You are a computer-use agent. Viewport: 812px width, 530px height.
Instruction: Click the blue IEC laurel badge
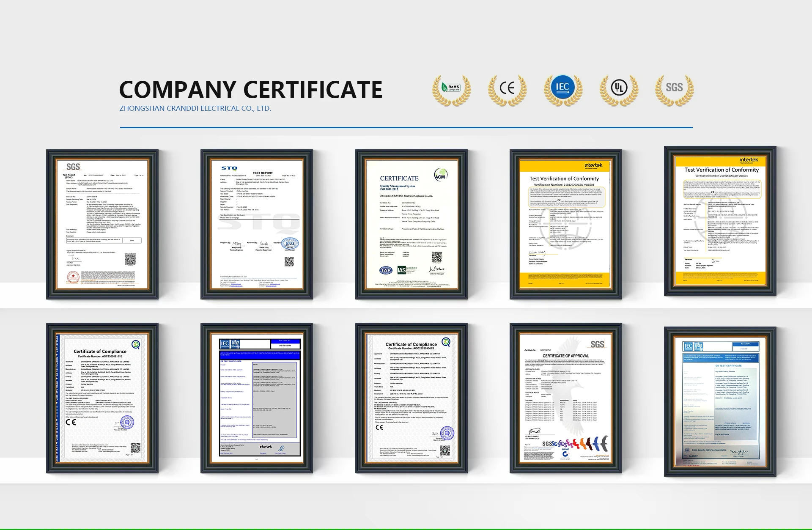(562, 88)
